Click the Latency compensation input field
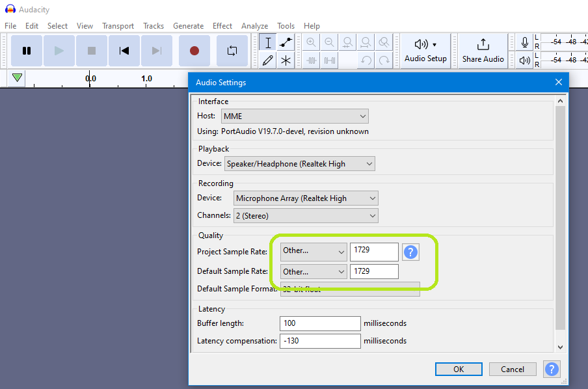The image size is (588, 389). tap(320, 341)
